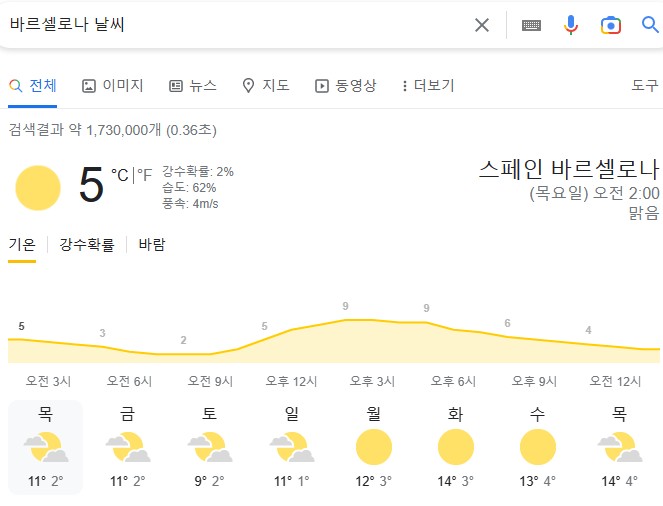Open the 도구 search tools
663x506 pixels.
tap(645, 86)
